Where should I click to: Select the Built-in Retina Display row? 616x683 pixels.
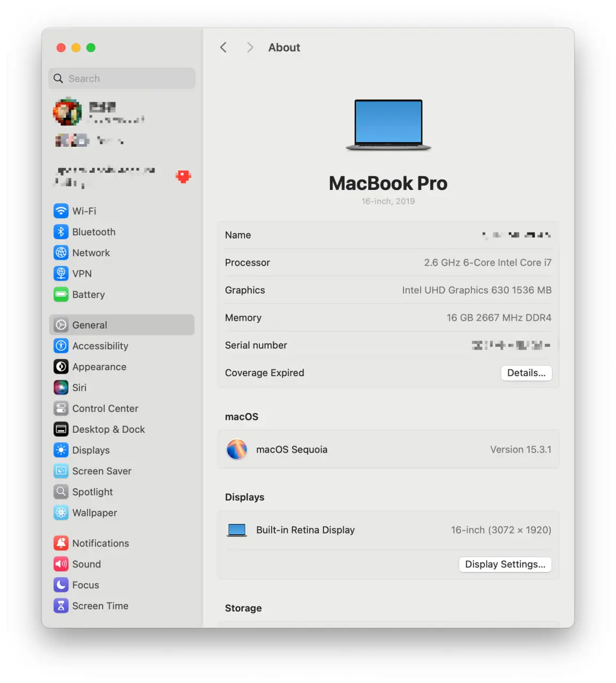point(388,530)
